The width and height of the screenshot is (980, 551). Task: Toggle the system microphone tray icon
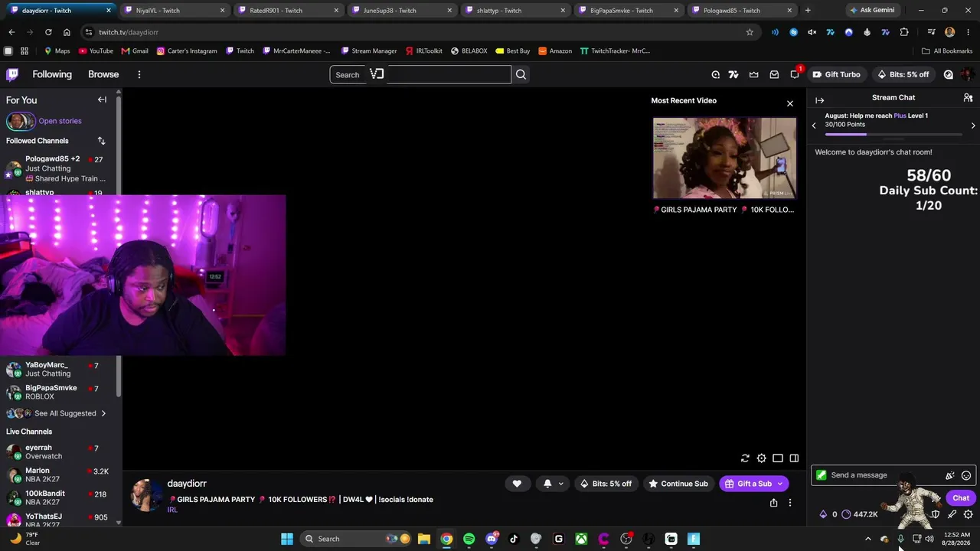pos(900,539)
